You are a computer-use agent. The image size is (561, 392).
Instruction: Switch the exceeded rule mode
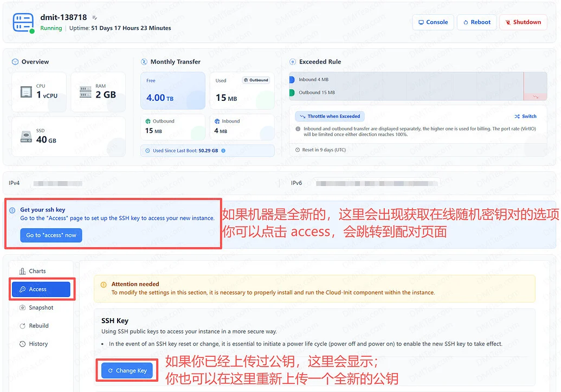coord(525,117)
